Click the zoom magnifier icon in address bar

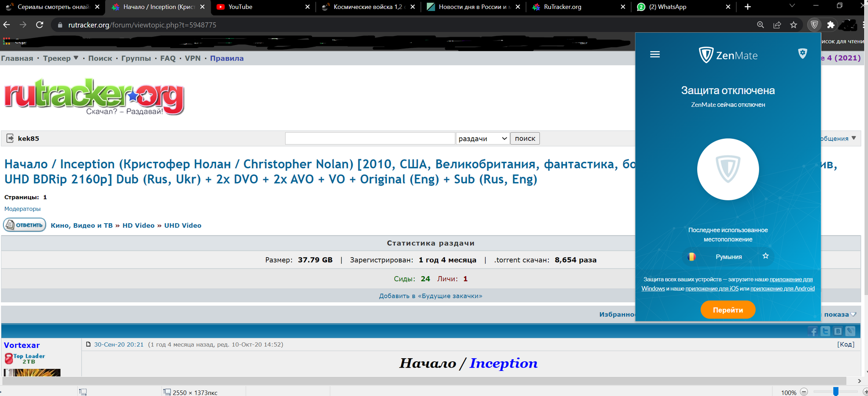(760, 25)
